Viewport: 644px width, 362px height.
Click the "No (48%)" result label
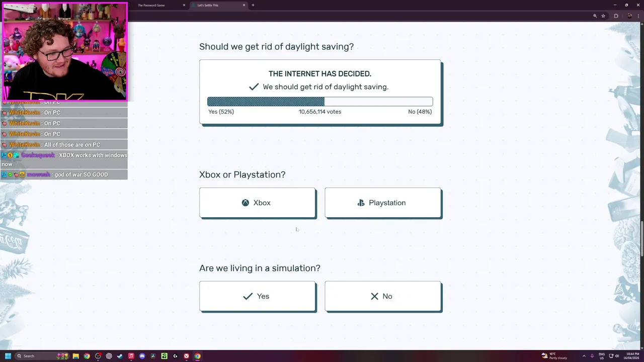(420, 112)
